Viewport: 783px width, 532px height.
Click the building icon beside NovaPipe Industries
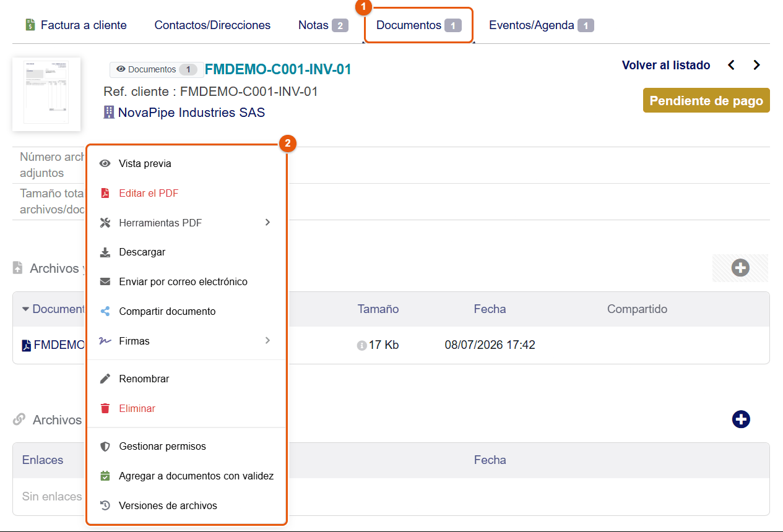point(109,112)
